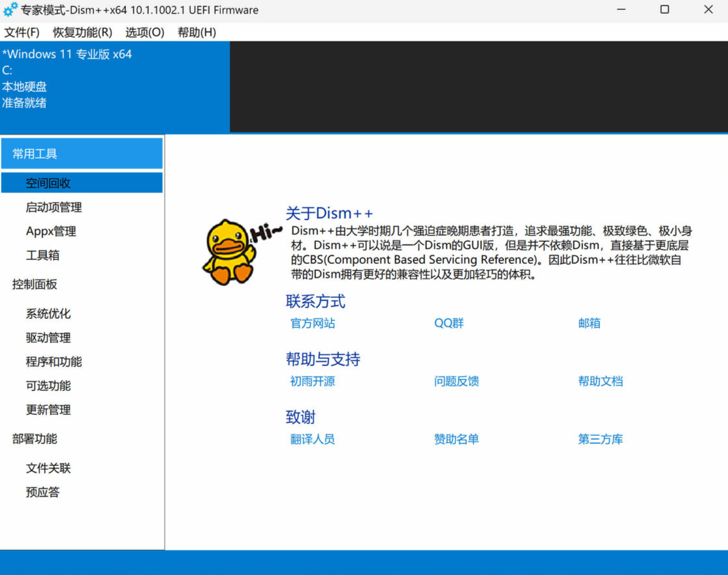Expand the 控制面板 section header
Image resolution: width=728 pixels, height=575 pixels.
35,284
